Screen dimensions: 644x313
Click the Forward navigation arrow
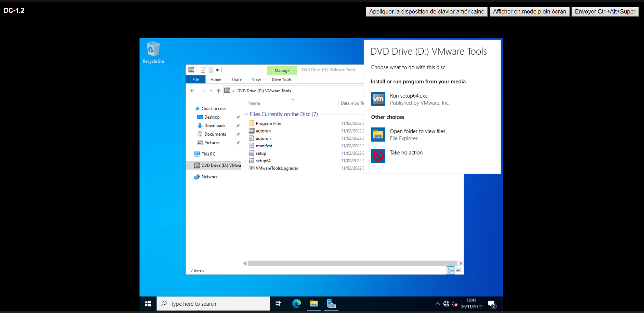click(x=203, y=91)
